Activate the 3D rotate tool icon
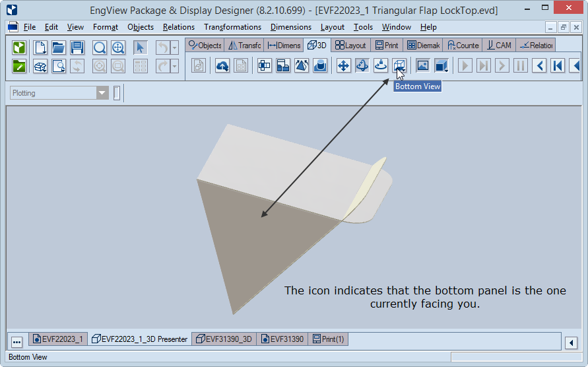The width and height of the screenshot is (588, 367). 362,65
